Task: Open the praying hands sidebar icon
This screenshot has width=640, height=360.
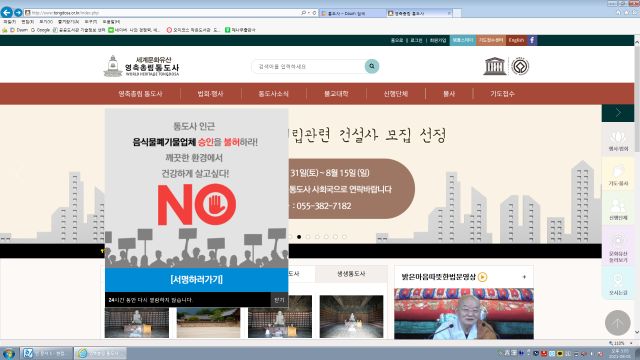Action: (x=618, y=174)
